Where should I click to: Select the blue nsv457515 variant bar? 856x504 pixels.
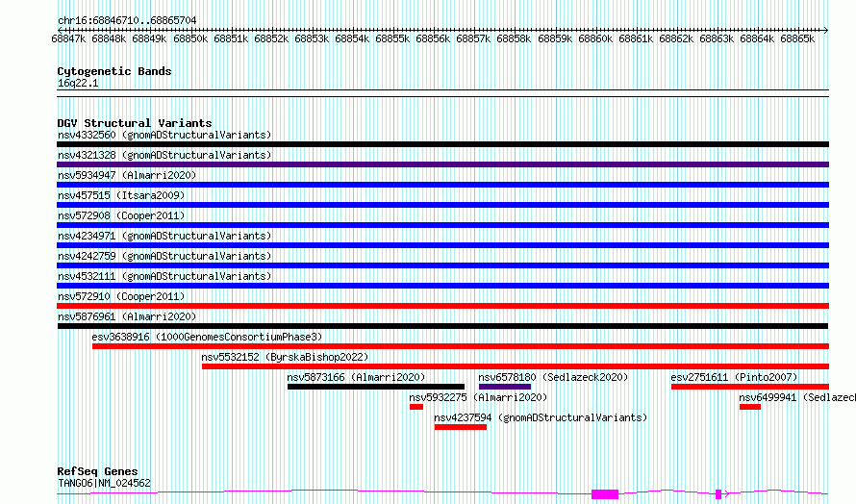point(442,205)
